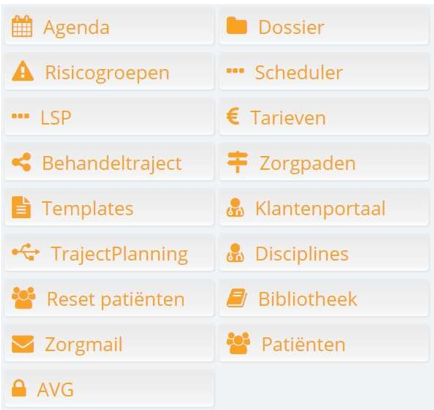The width and height of the screenshot is (434, 410).
Task: Click the folder icon beside Dossier
Action: point(236,26)
